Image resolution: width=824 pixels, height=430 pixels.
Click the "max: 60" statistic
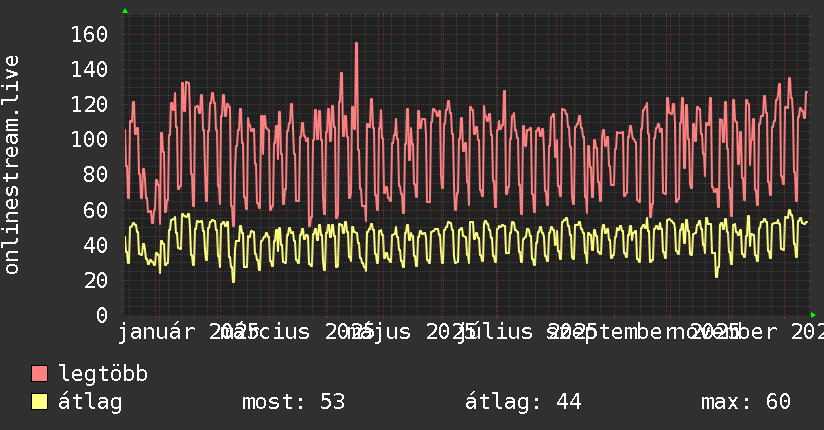pos(746,402)
